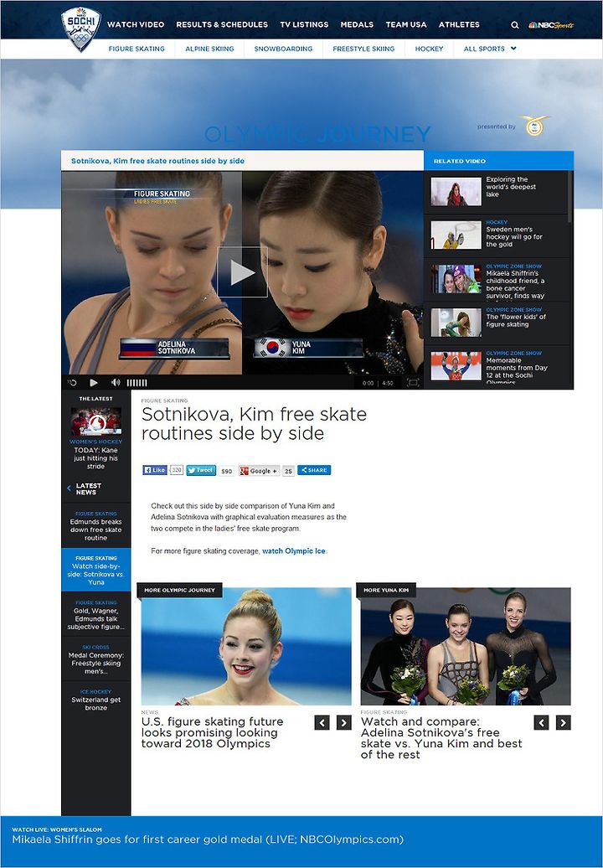Play the video with center play button
This screenshot has height=868, width=603.
coord(242,271)
